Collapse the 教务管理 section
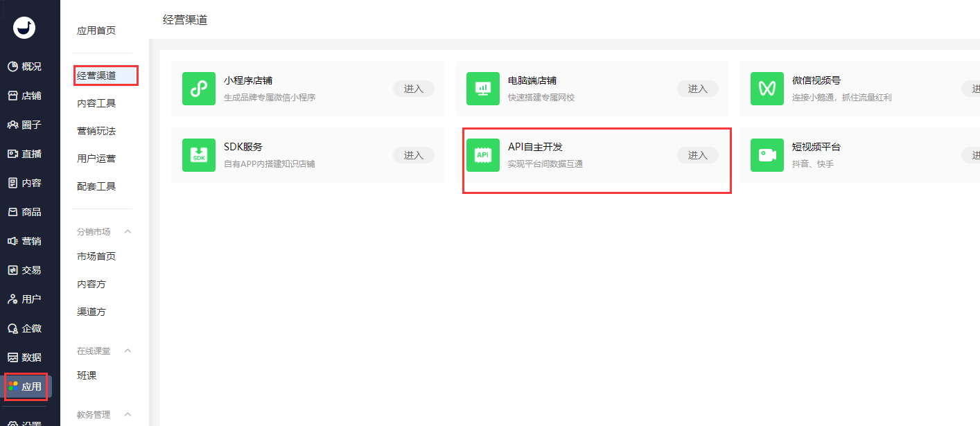 point(128,414)
